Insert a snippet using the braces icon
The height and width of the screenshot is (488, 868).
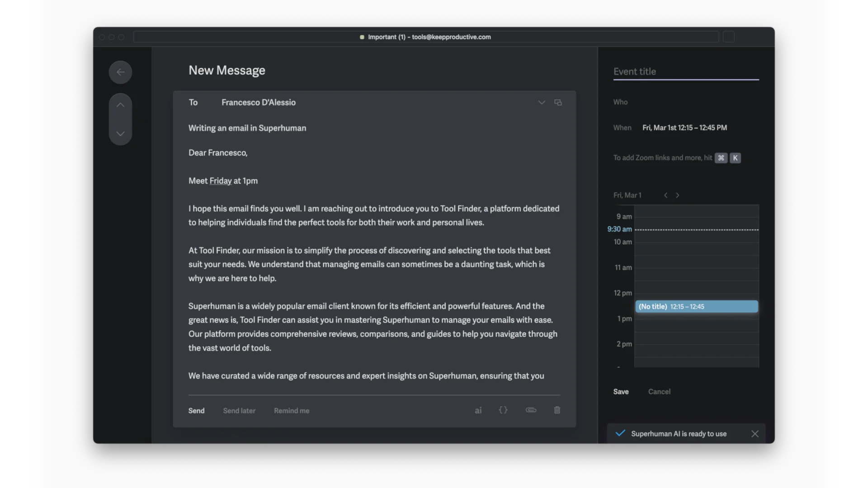pos(503,410)
